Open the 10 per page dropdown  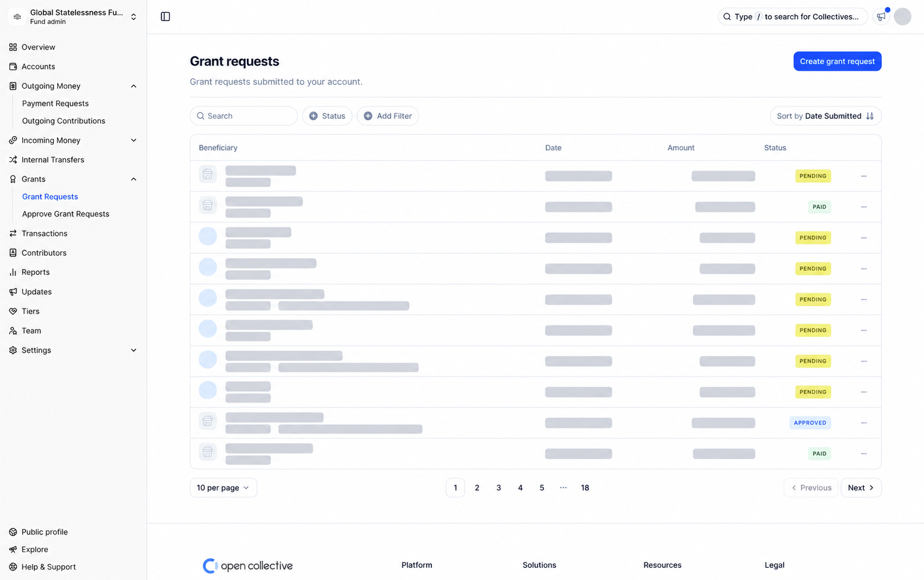click(x=223, y=488)
